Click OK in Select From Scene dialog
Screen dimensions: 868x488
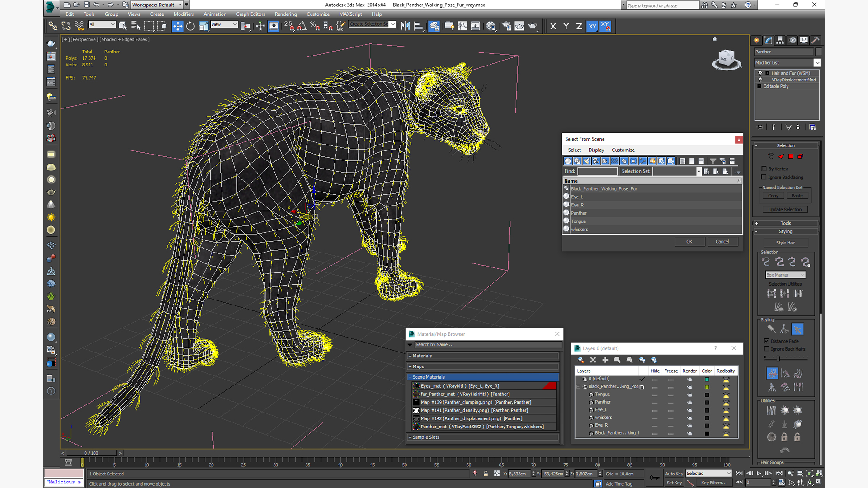689,242
